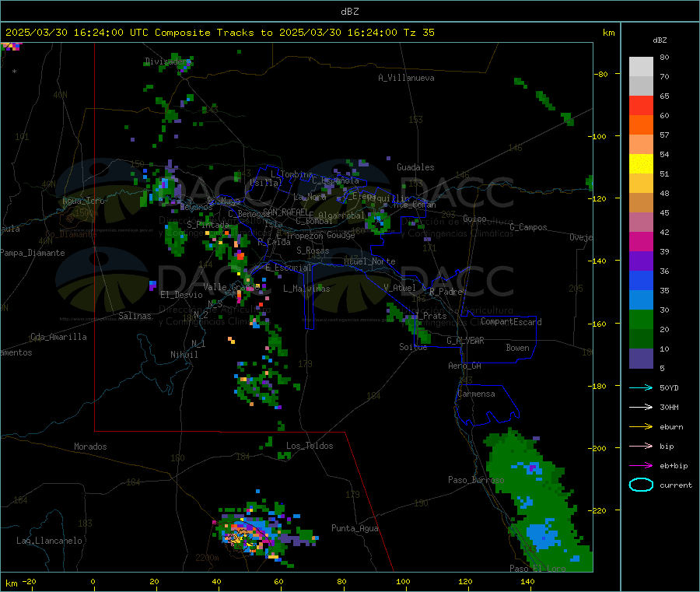Click the Paso_Barroso map label

(x=476, y=480)
